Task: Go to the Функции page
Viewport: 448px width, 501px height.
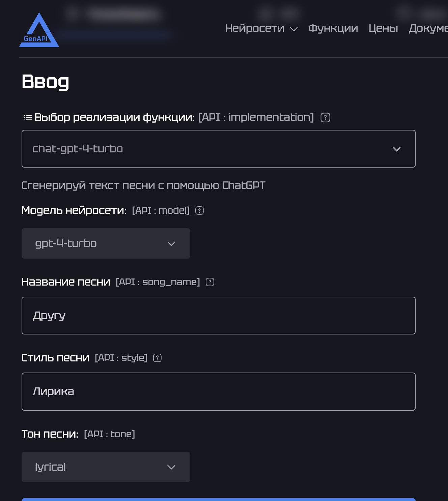Action: pyautogui.click(x=333, y=28)
